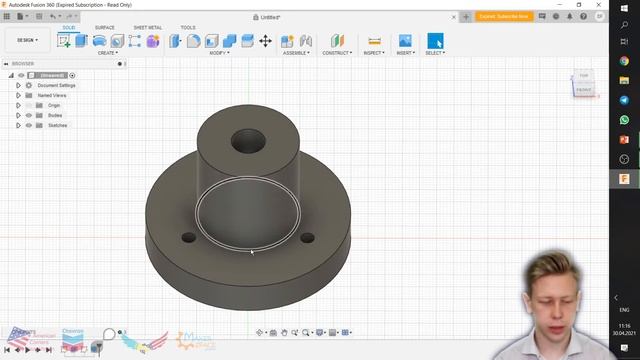The height and width of the screenshot is (360, 640).
Task: Open the Help question mark menu
Action: 584,16
